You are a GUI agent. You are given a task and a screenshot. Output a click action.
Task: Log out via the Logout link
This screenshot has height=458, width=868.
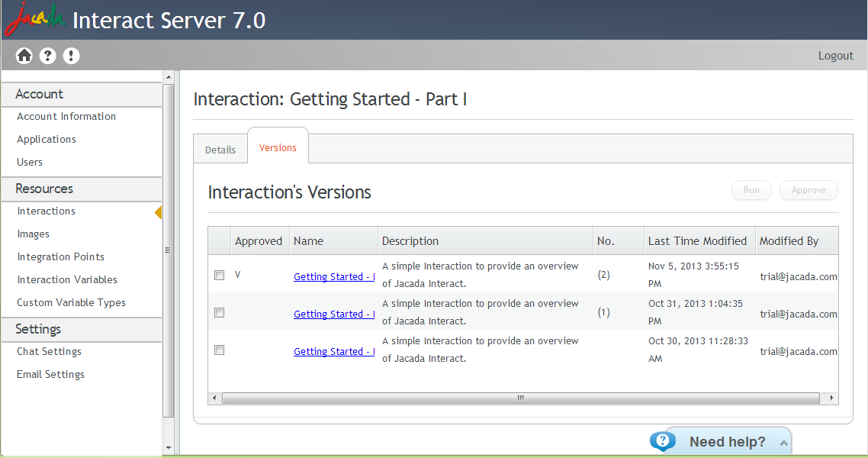click(835, 56)
